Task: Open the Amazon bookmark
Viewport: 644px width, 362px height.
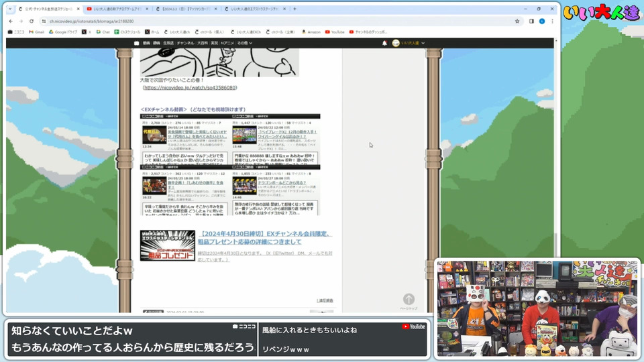Action: 311,32
